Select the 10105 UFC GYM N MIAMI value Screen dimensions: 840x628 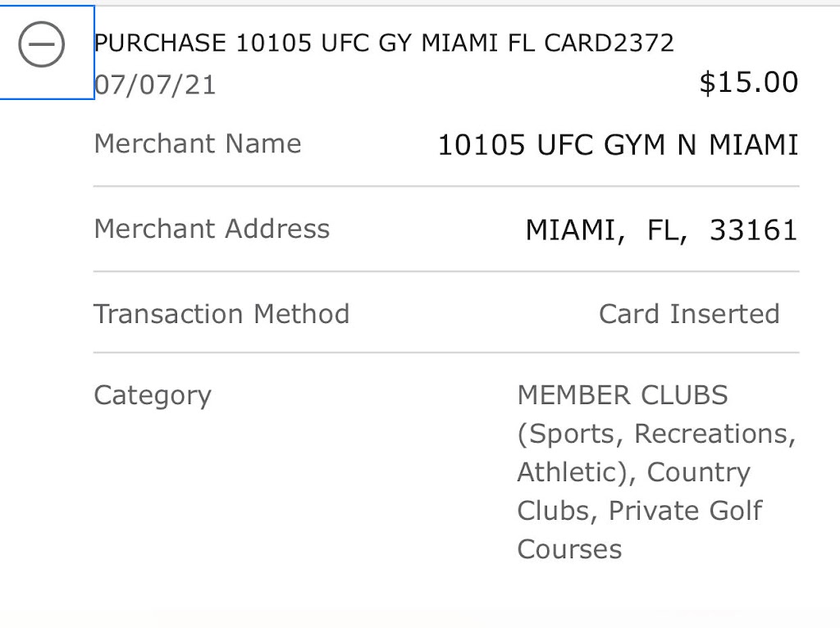(x=618, y=145)
